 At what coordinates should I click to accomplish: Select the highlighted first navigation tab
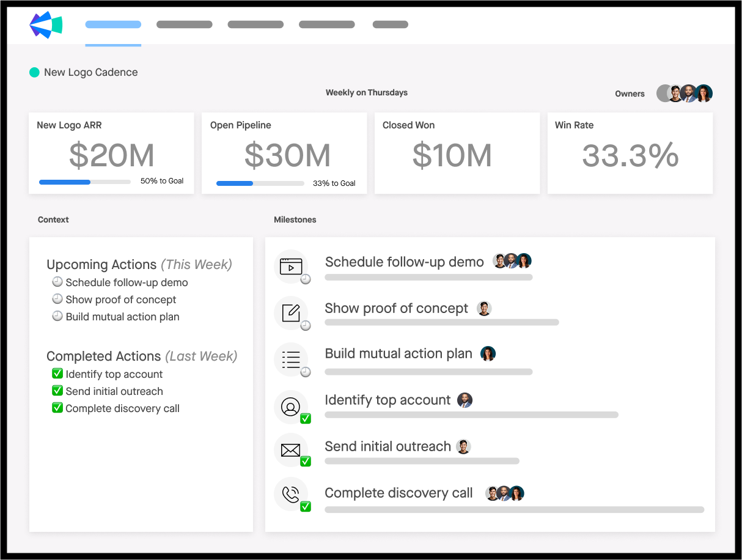[113, 24]
